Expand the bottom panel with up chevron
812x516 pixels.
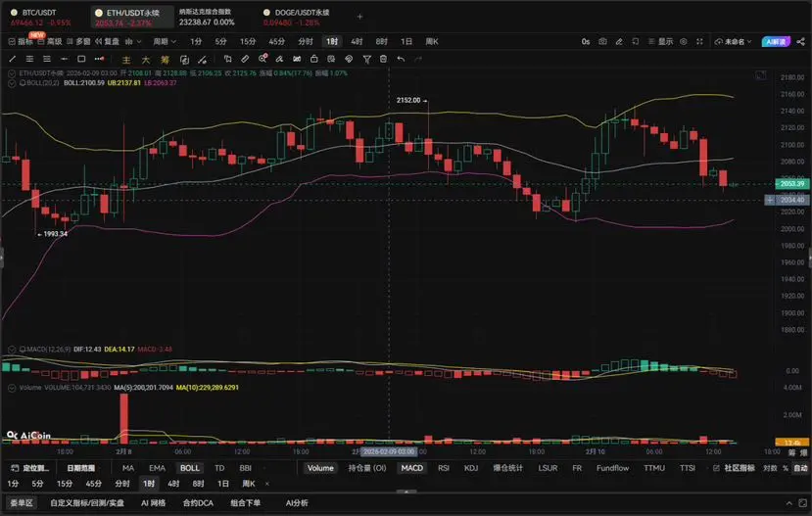788,503
